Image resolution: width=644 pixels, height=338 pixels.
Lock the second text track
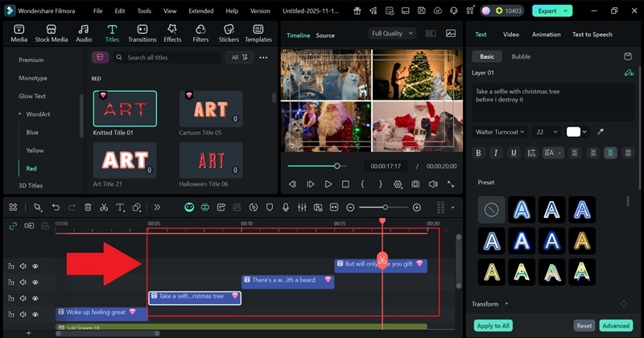point(11,282)
